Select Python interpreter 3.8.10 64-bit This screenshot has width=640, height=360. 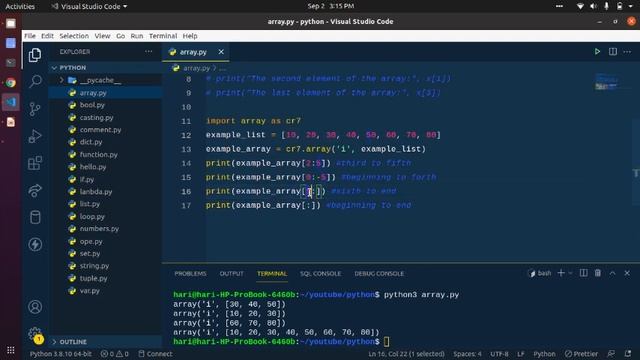pos(61,353)
